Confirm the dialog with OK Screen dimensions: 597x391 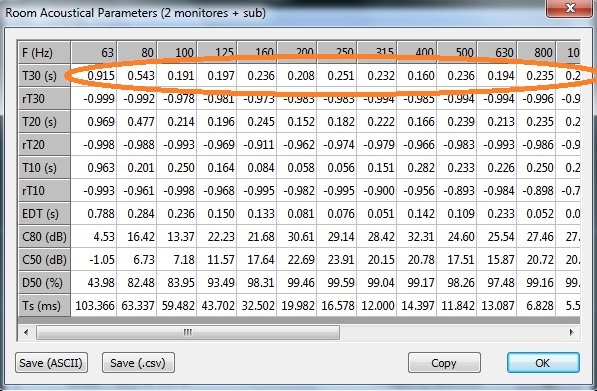[543, 362]
